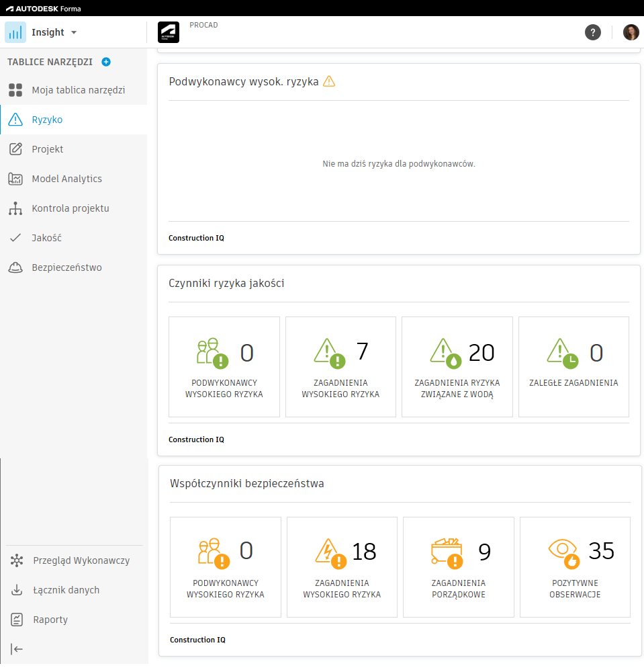The width and height of the screenshot is (644, 672).
Task: Open Zaległe zagadnienia card
Action: (573, 367)
